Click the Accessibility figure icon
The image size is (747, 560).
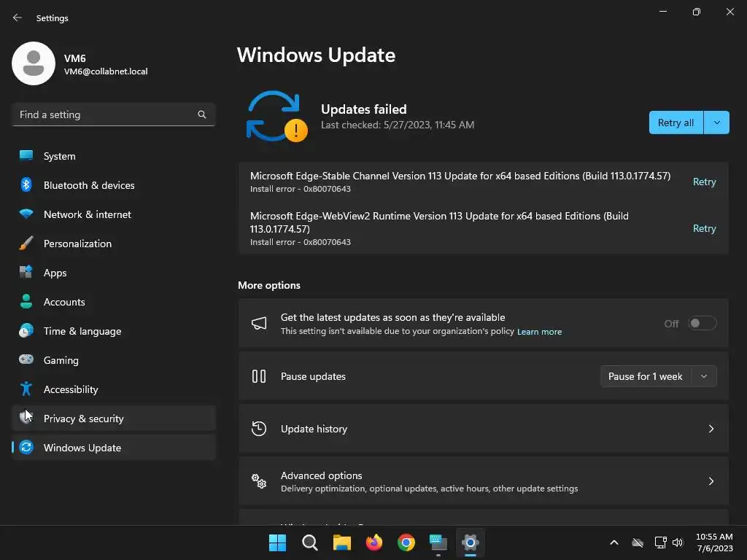pyautogui.click(x=26, y=389)
